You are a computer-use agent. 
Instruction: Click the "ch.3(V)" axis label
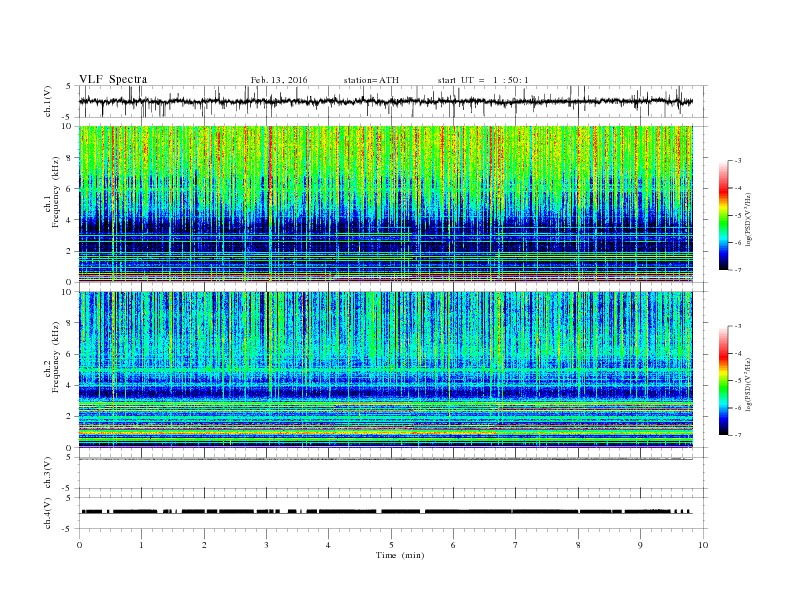tap(47, 473)
